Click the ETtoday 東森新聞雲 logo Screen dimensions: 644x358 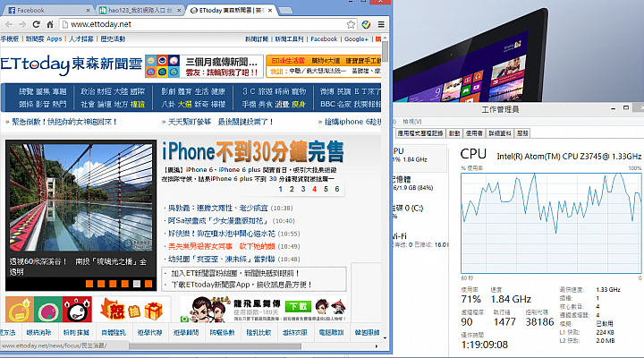71,65
